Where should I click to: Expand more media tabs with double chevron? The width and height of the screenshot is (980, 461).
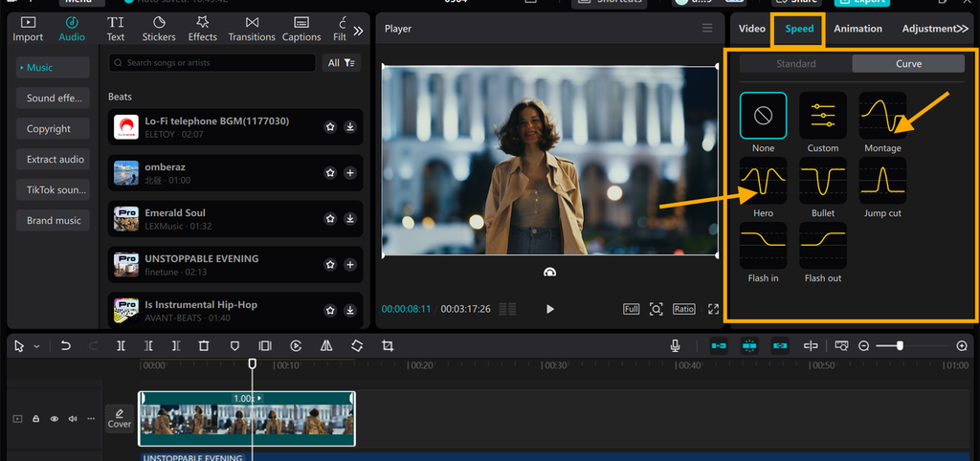coord(358,31)
